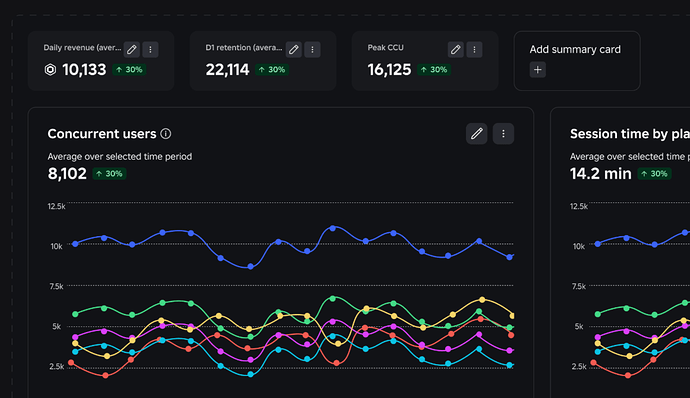
Task: Click the Robux coin icon beside 10,133
Action: point(51,70)
